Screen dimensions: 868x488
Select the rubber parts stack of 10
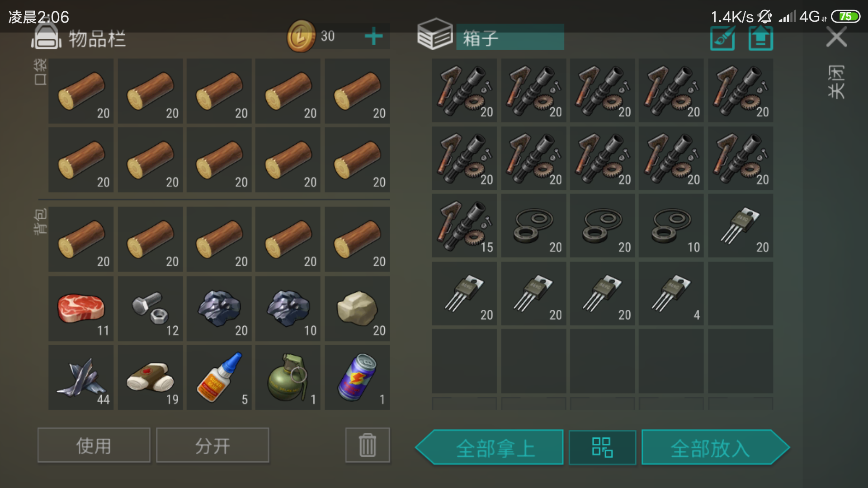tap(671, 226)
